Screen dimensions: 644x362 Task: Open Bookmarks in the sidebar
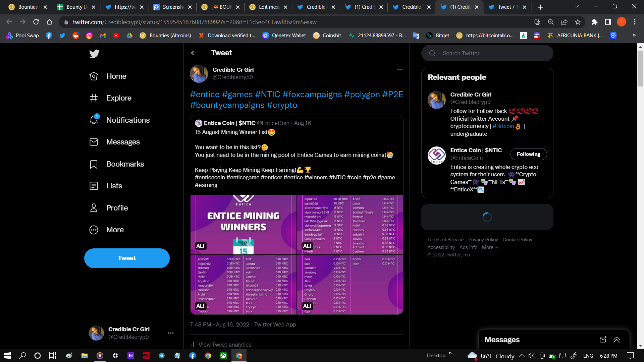(116, 164)
